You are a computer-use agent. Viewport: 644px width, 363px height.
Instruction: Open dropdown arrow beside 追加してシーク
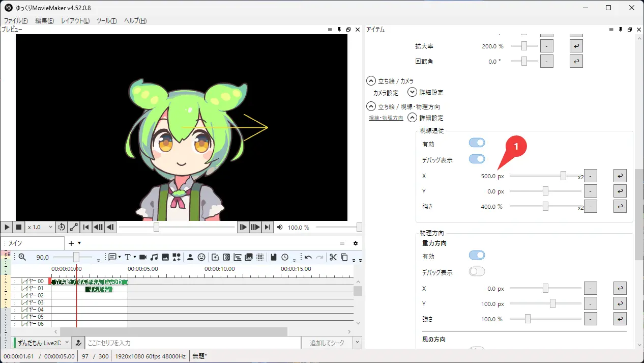point(358,343)
